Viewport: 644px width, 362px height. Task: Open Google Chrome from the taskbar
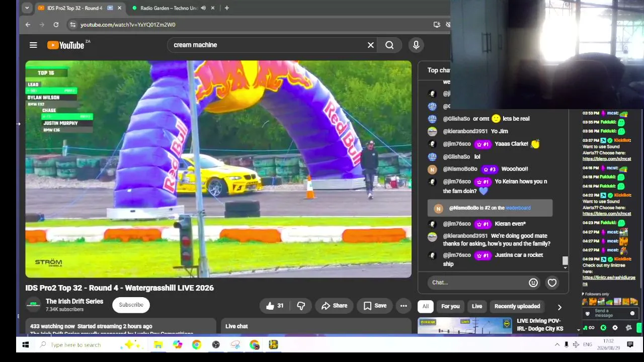[196, 345]
